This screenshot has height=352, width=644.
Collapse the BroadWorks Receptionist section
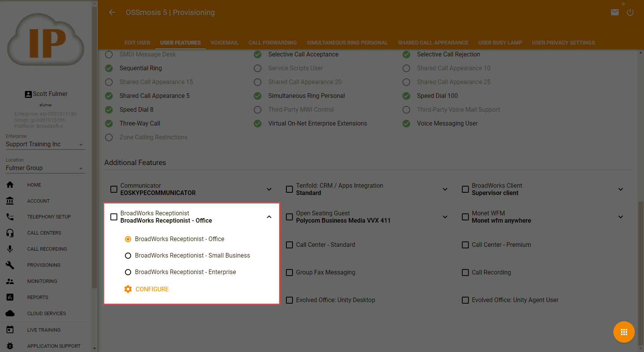tap(269, 217)
